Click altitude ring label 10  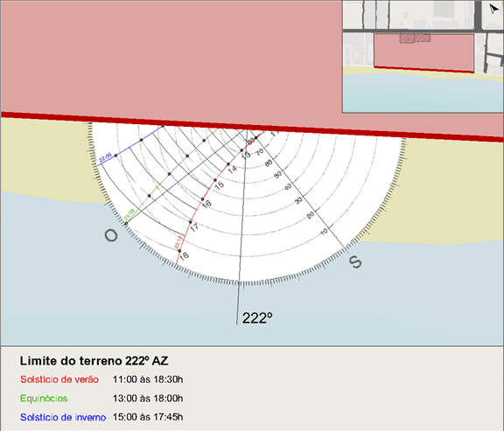coord(324,232)
